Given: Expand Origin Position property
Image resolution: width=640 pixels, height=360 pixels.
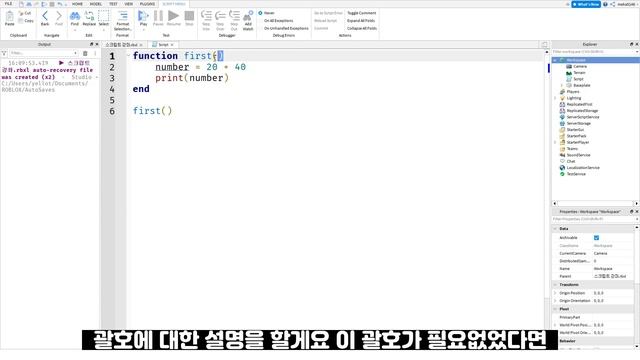Looking at the screenshot, I should tap(555, 293).
